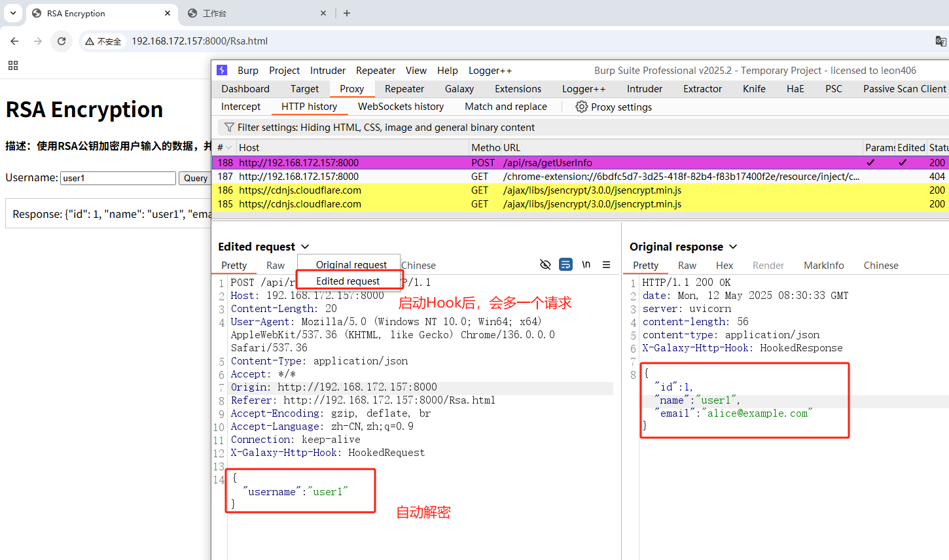This screenshot has width=949, height=560.
Task: Switch to the PSC tab
Action: (834, 88)
